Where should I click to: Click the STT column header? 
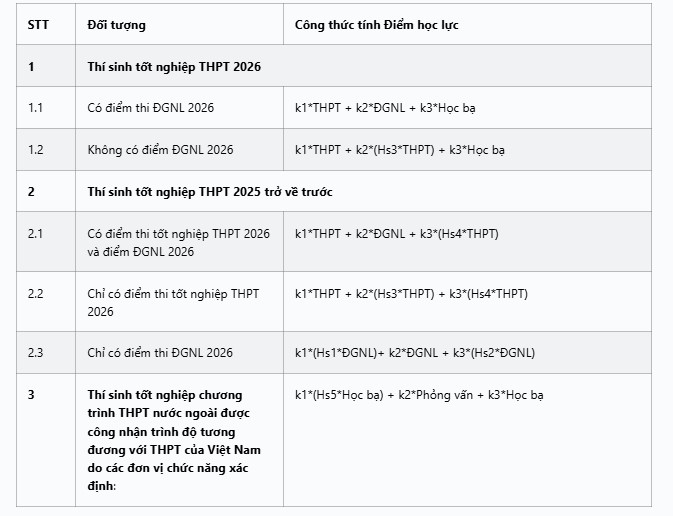point(38,25)
